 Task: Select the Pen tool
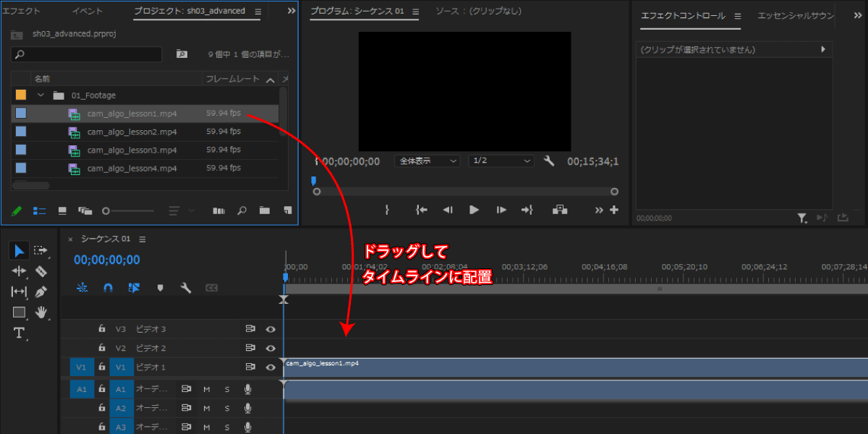pyautogui.click(x=41, y=292)
